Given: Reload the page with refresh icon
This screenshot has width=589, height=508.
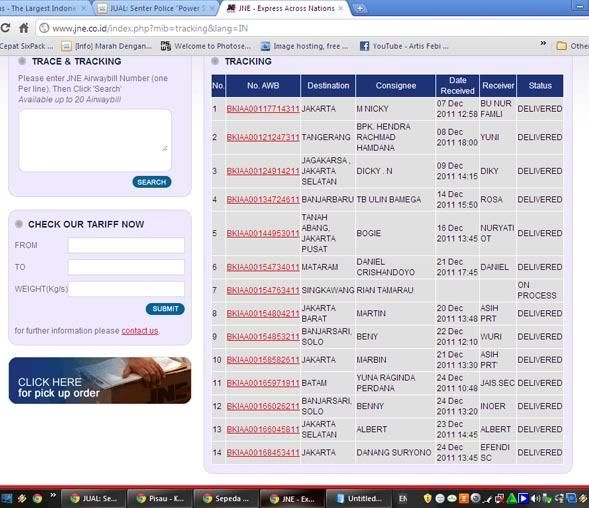Looking at the screenshot, I should click(x=5, y=28).
